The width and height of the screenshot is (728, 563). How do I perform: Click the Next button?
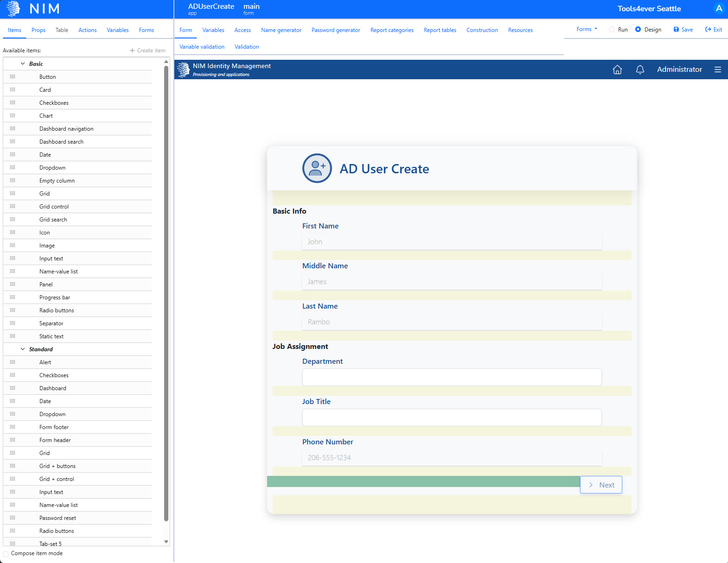(x=601, y=485)
